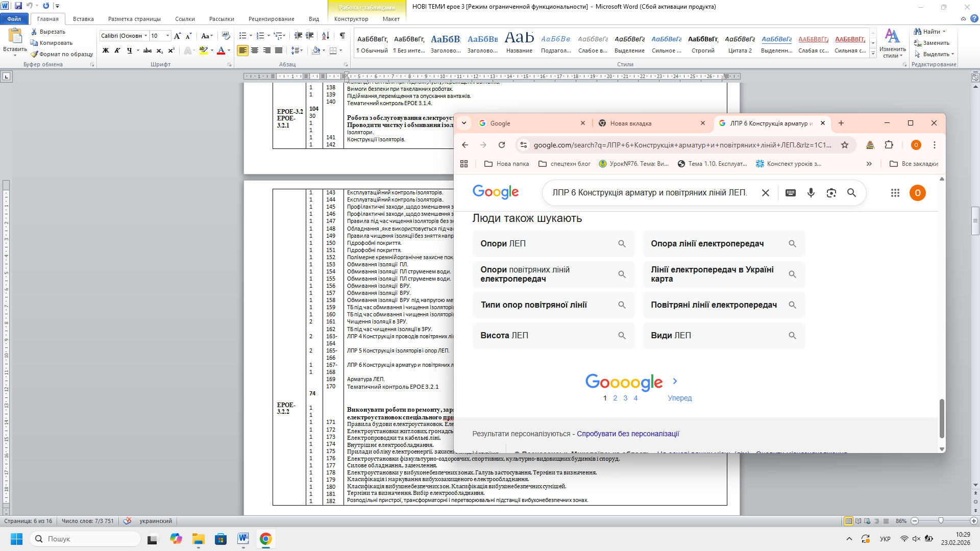Open the Chrome extensions puzzle icon
The image size is (980, 551).
[x=889, y=145]
